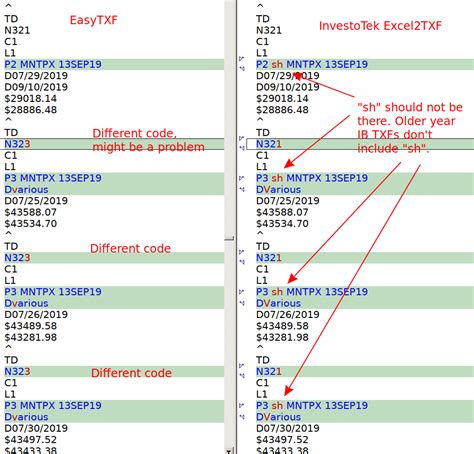474x454 pixels.
Task: Select 'P2 sh MNTPX 13SEP19' line in right pane
Action: (x=365, y=64)
